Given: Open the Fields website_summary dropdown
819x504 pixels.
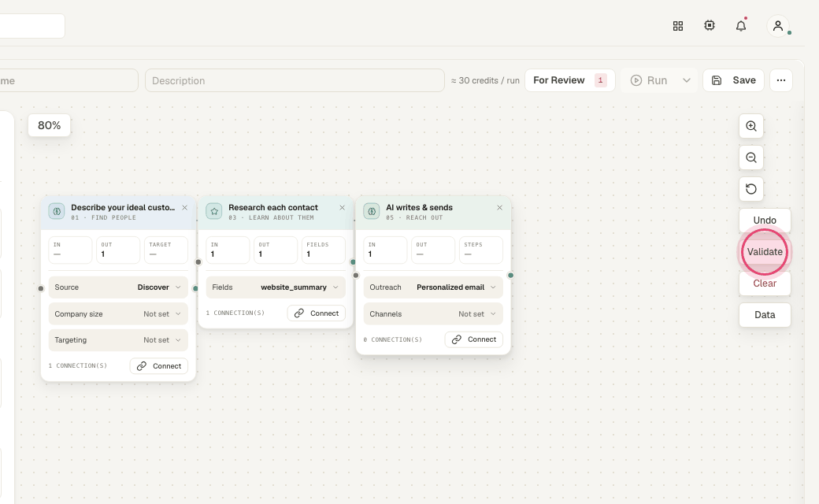Looking at the screenshot, I should (276, 287).
